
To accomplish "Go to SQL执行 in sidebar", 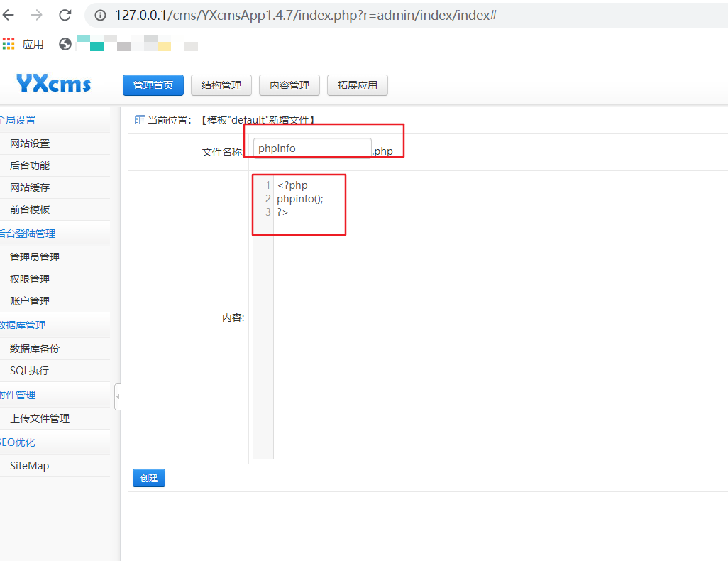I will coord(29,371).
